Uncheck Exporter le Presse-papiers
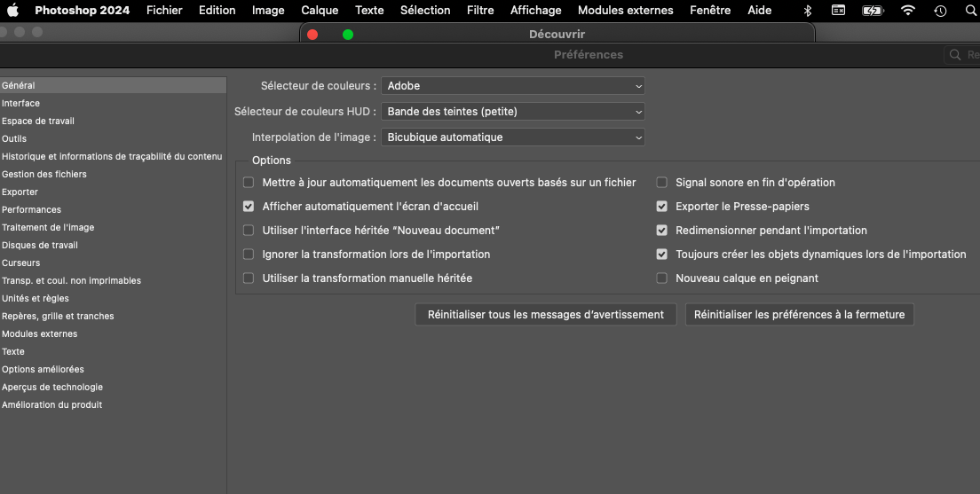The width and height of the screenshot is (980, 494). coord(661,206)
